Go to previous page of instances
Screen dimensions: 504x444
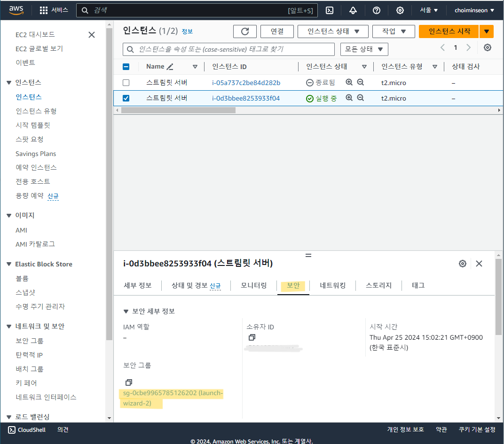[x=442, y=47]
